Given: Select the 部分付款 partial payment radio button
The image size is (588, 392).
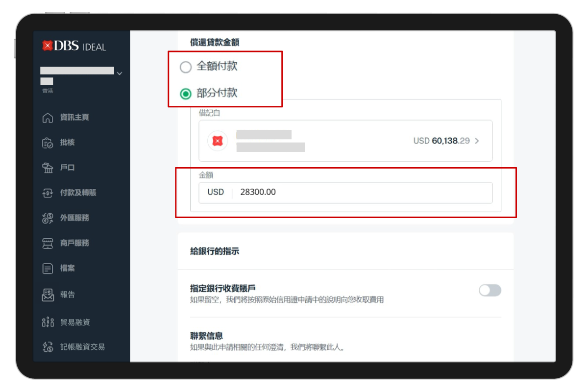Looking at the screenshot, I should point(185,94).
